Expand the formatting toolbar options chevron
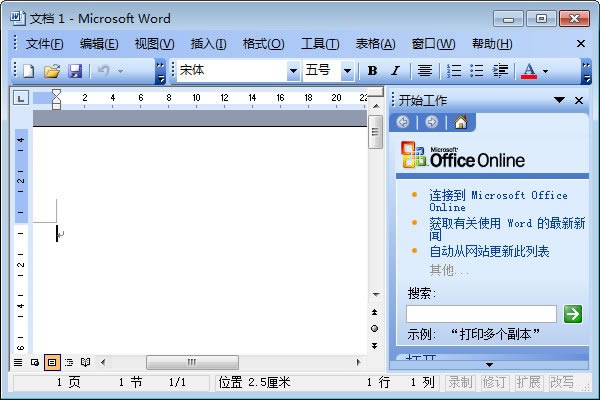Image resolution: width=600 pixels, height=400 pixels. click(x=586, y=72)
